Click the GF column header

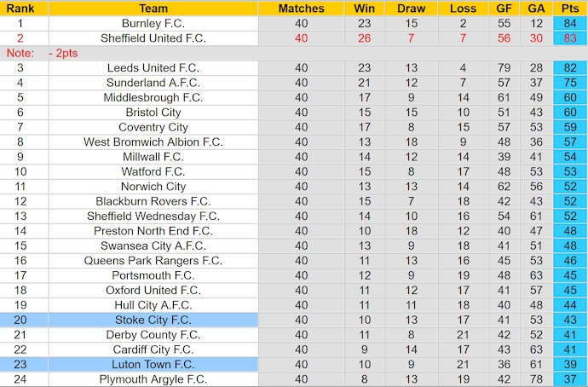click(504, 9)
